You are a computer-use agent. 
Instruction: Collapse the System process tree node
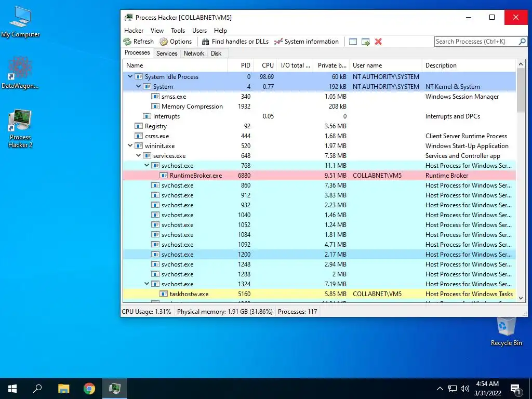point(138,87)
